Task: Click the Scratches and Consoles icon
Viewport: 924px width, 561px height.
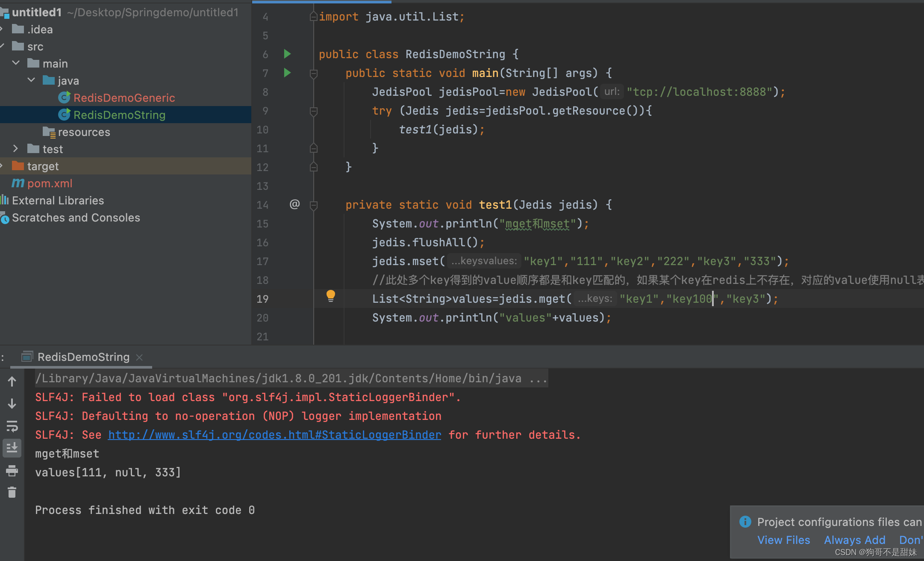Action: (5, 218)
